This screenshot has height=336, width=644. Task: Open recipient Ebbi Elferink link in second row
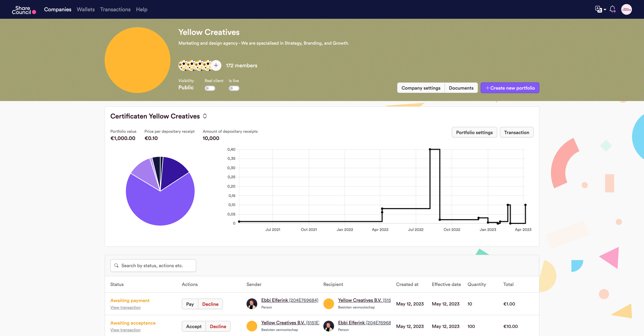coord(364,323)
